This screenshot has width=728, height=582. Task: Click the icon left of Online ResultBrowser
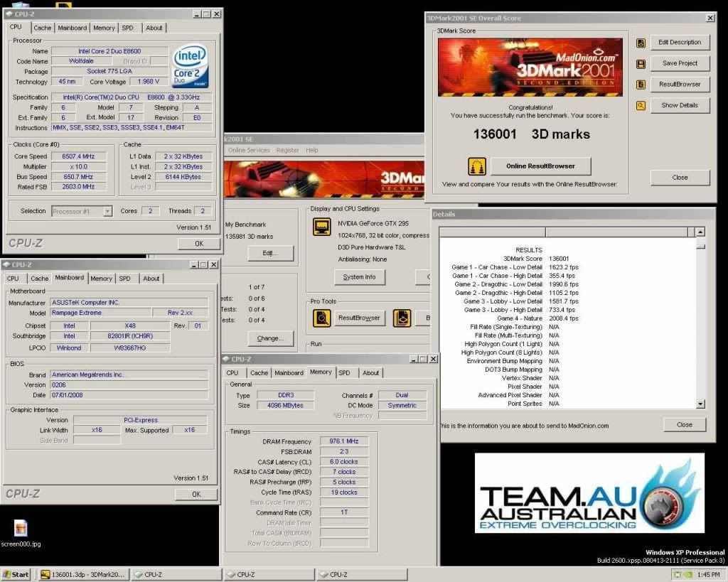coord(476,166)
